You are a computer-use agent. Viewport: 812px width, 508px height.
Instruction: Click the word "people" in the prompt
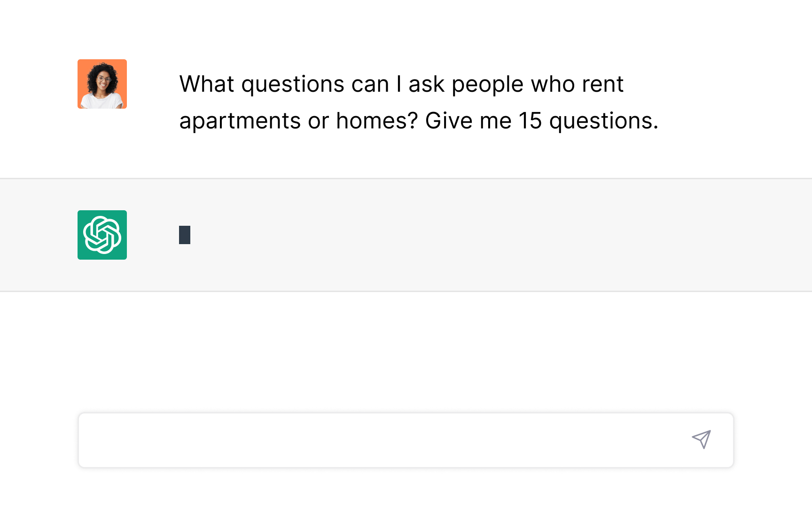coord(487,84)
